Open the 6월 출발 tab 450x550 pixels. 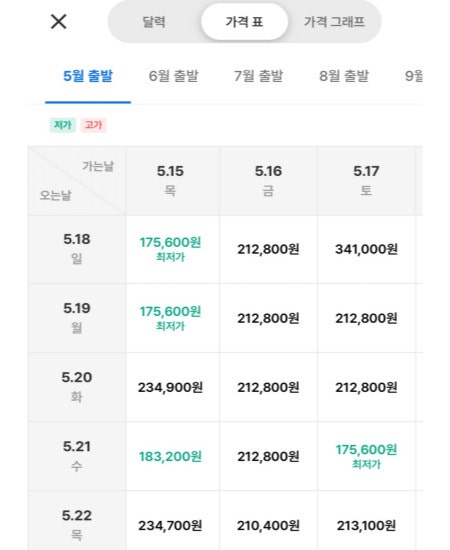pos(173,76)
